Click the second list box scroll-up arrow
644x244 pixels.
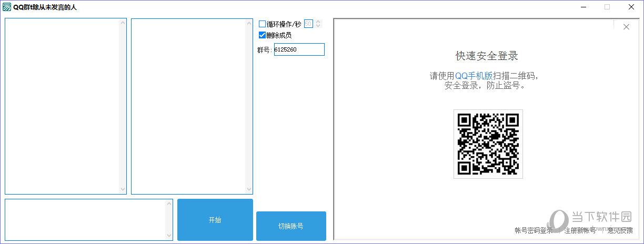click(x=249, y=23)
